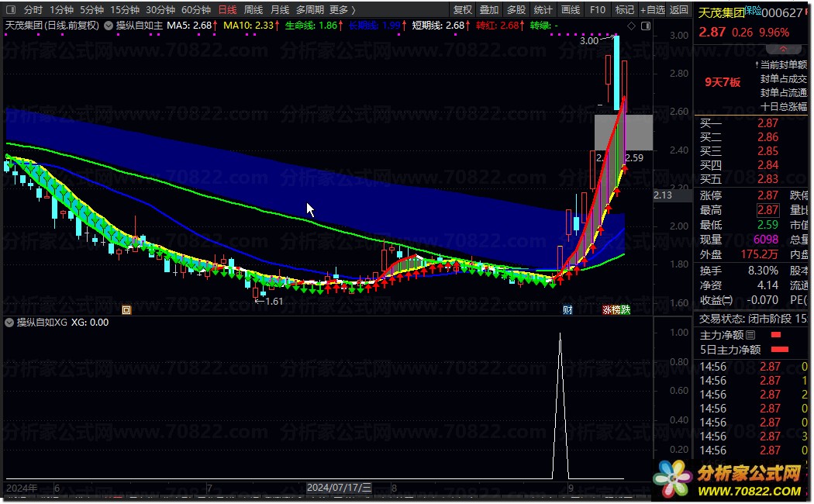Click the 2024/07/17/三 date label
The width and height of the screenshot is (814, 504).
(x=339, y=488)
